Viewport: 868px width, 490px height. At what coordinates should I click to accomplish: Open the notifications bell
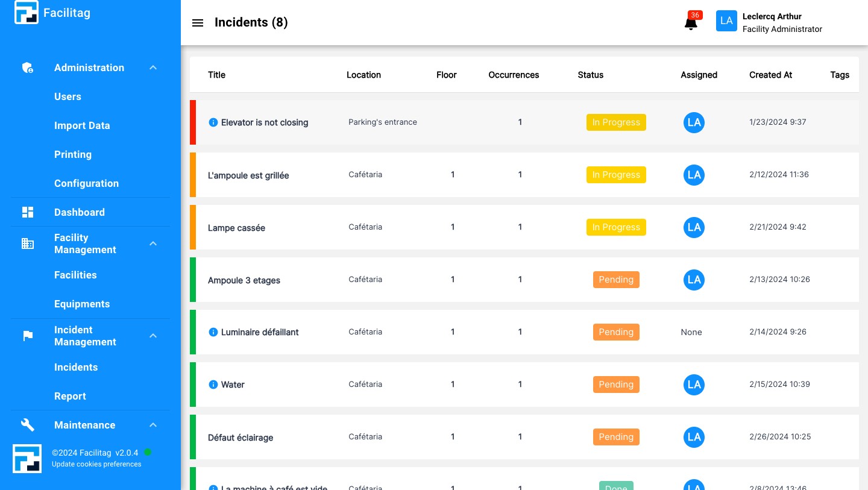[691, 23]
